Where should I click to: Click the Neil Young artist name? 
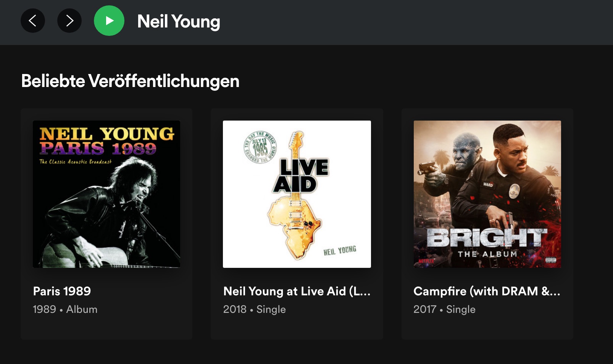point(178,22)
